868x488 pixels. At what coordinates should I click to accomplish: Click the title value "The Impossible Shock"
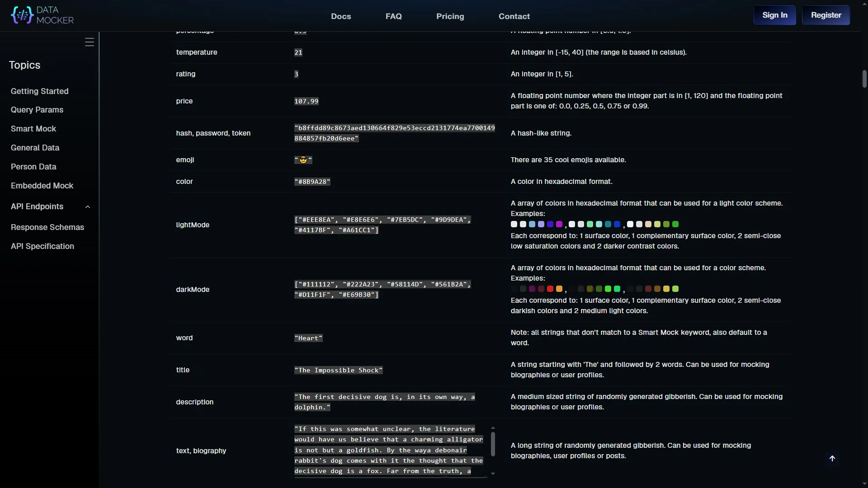[339, 370]
